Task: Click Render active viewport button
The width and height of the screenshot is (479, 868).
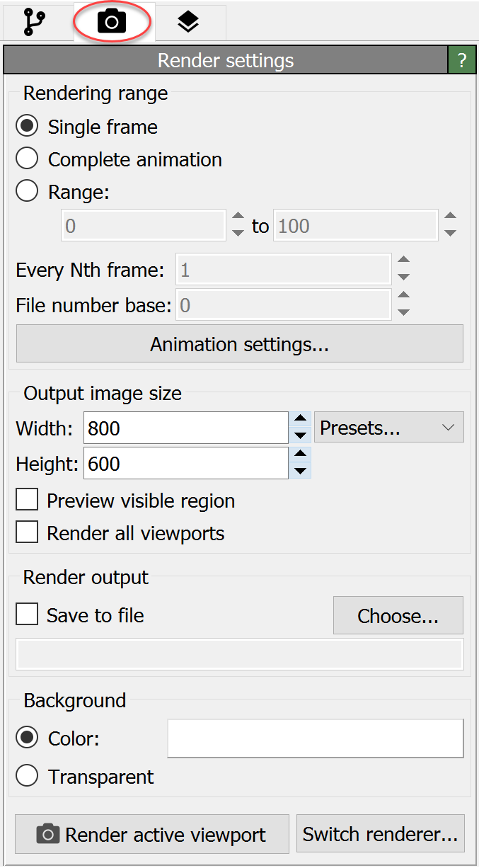Action: 152,834
